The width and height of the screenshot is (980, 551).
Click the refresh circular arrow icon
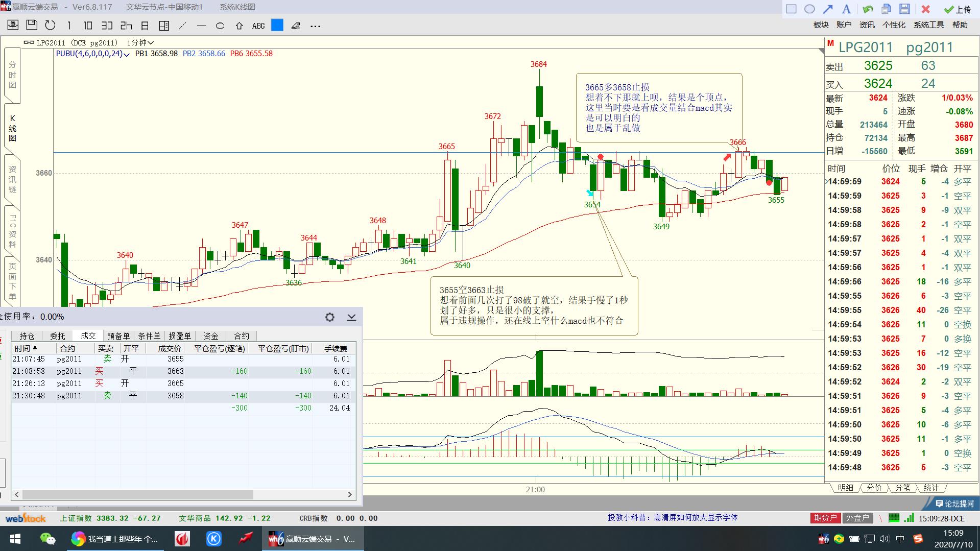tap(50, 25)
